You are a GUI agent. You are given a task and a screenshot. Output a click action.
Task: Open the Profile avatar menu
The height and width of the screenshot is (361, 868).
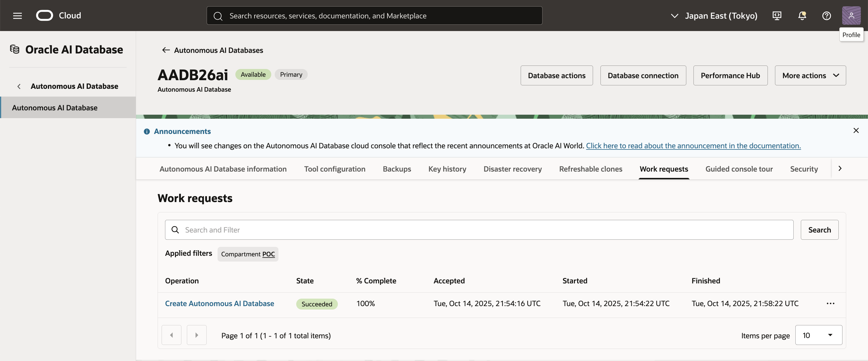[851, 16]
